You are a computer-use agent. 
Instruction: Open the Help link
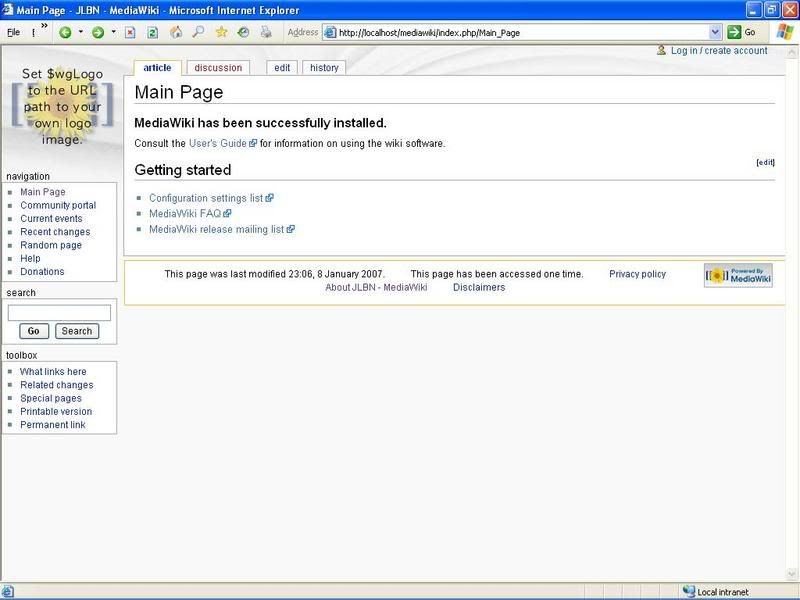30,258
